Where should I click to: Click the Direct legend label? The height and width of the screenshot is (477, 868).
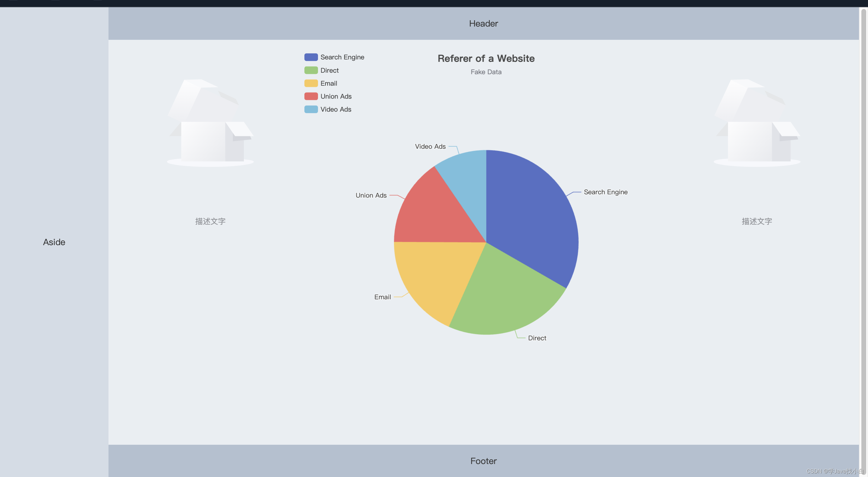[x=329, y=70]
